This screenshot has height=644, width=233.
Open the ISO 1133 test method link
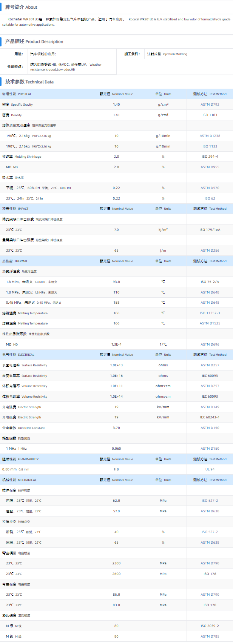[x=210, y=146]
